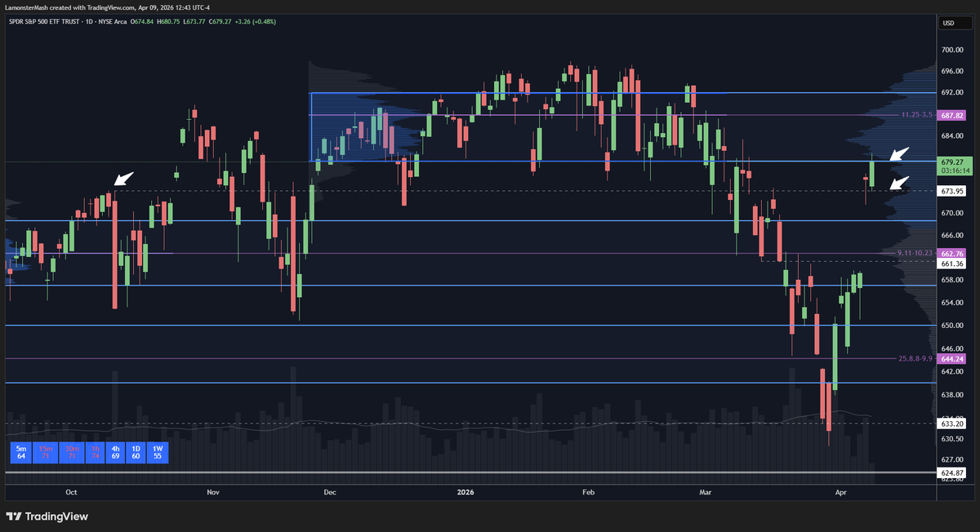Click the 638.00 price axis tick

(952, 394)
